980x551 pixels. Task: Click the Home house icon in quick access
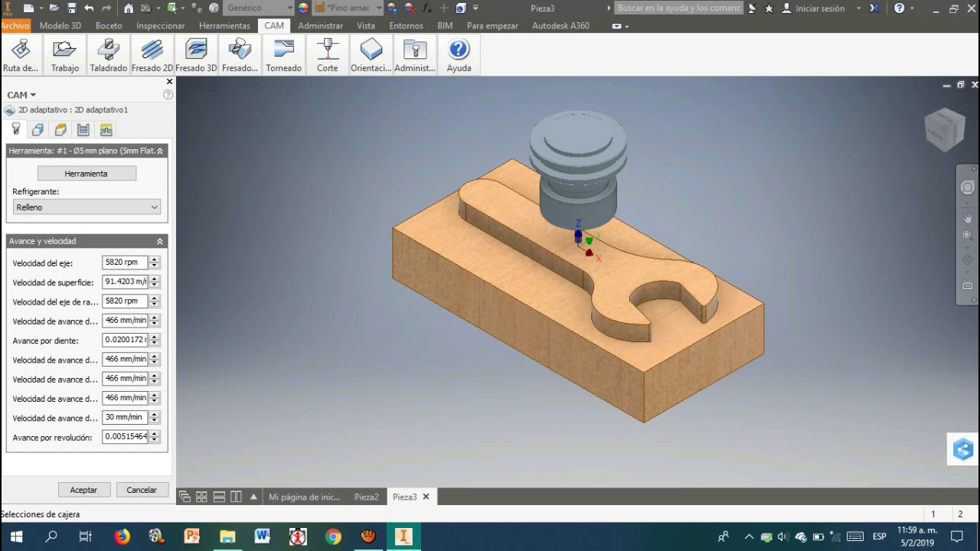(x=129, y=8)
